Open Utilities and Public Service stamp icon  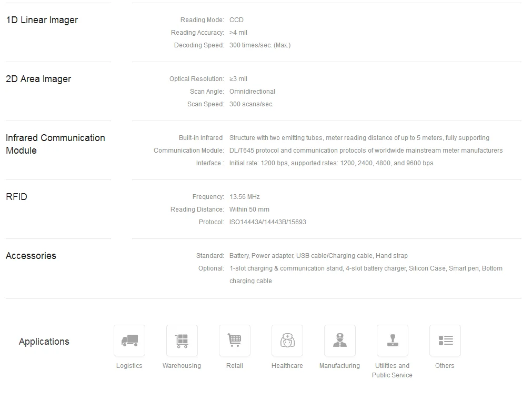pyautogui.click(x=393, y=341)
